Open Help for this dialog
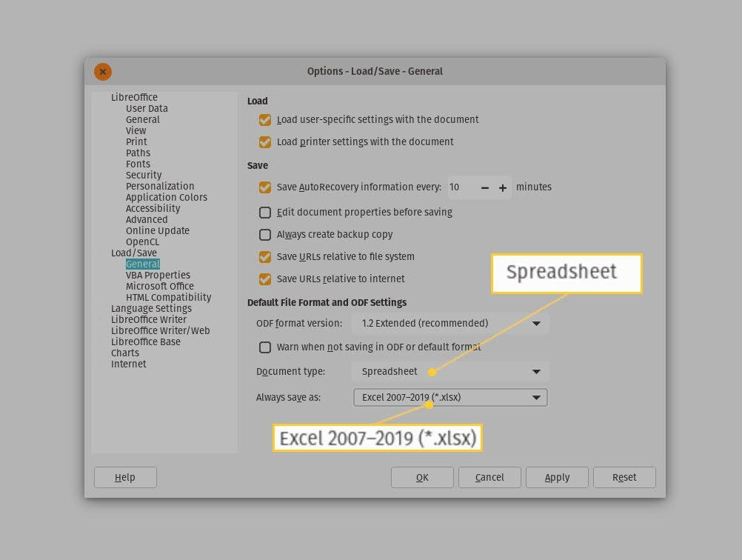 (125, 477)
